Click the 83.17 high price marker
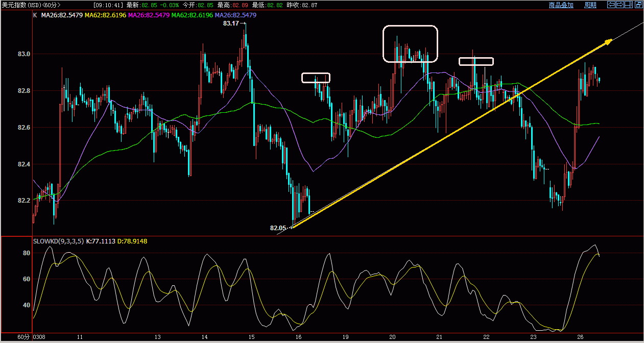Image resolution: width=644 pixels, height=343 pixels. tap(231, 23)
